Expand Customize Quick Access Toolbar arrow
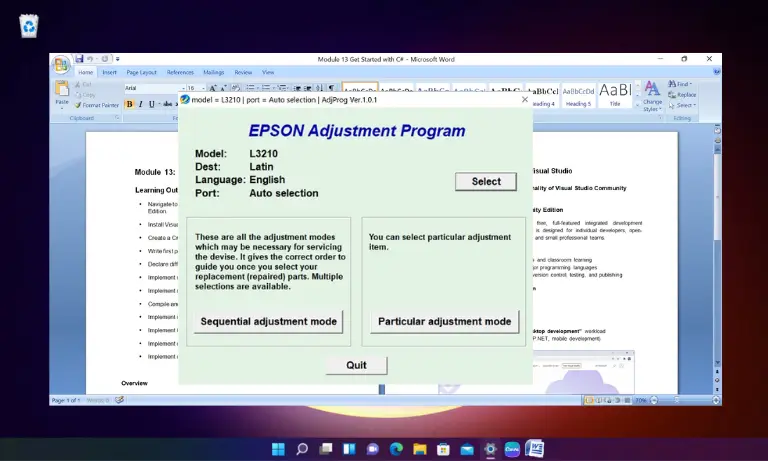Viewport: 768px width, 461px height. (118, 59)
